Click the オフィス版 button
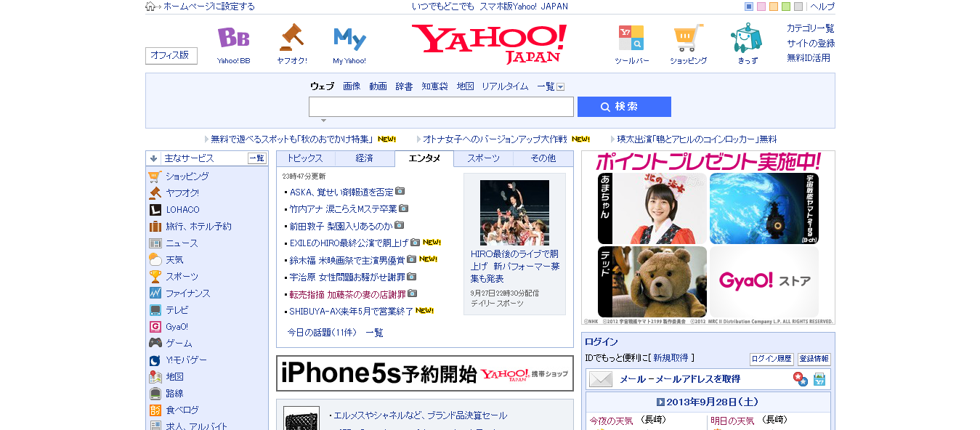The image size is (980, 430). tap(171, 56)
